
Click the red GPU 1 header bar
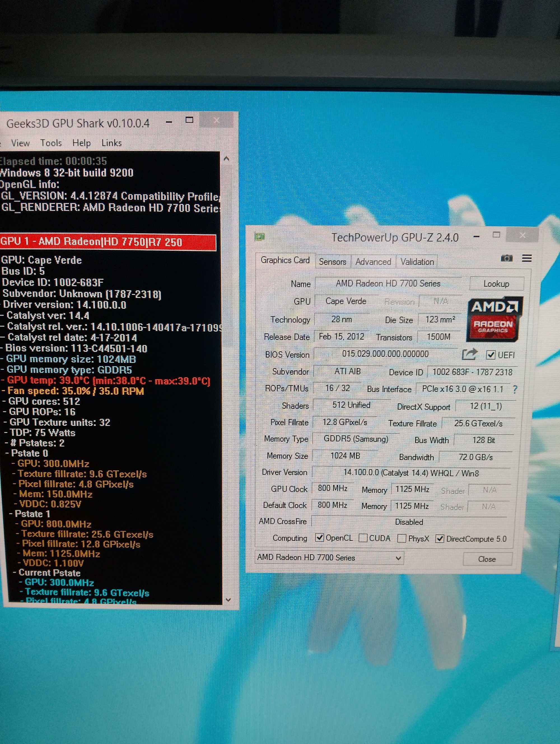pos(108,242)
